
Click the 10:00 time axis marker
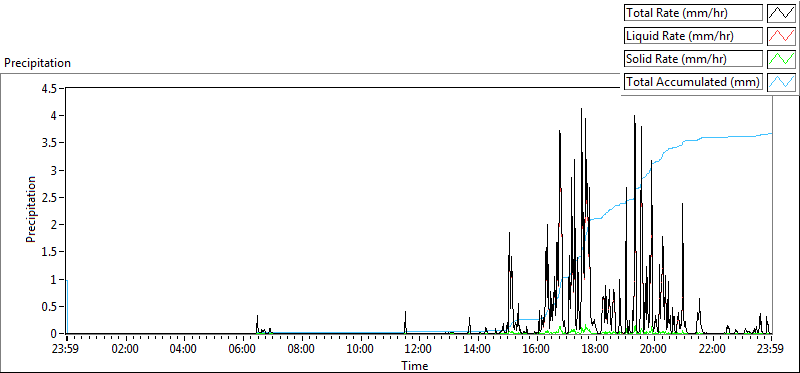360,350
